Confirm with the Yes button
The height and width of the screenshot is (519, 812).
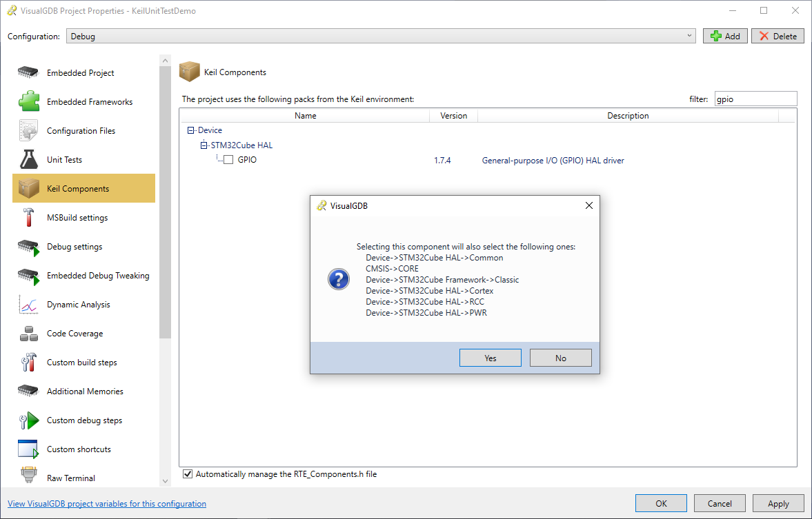point(491,358)
